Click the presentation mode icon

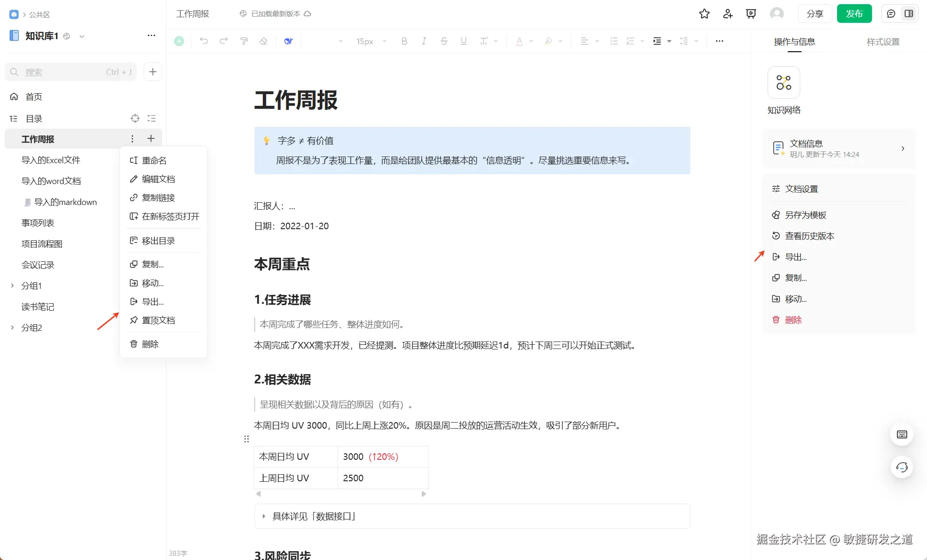pos(751,14)
